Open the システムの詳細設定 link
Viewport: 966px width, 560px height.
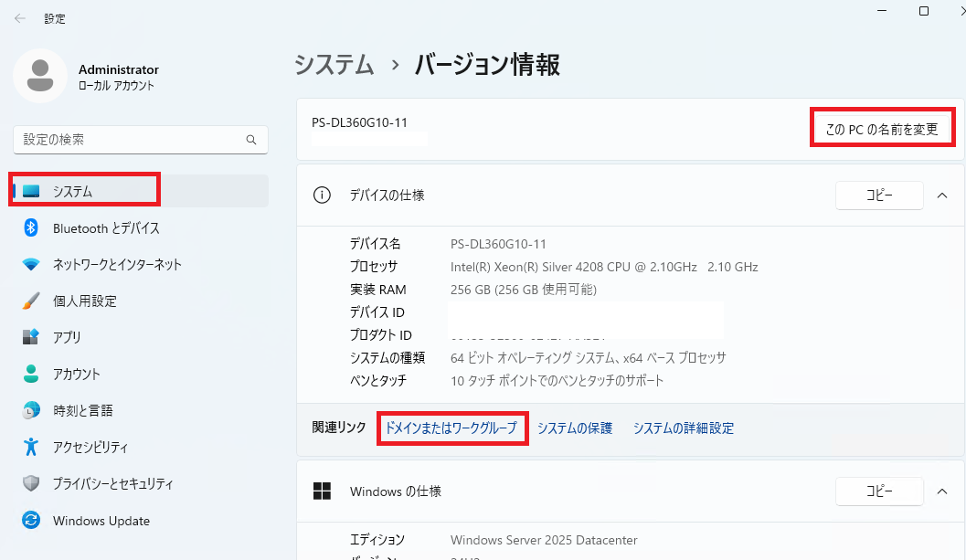pos(684,428)
